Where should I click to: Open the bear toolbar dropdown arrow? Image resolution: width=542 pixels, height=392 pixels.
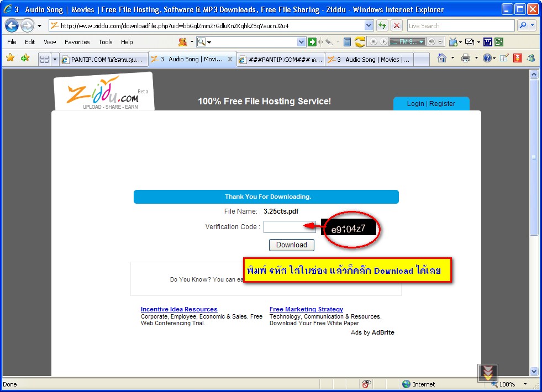pos(192,42)
